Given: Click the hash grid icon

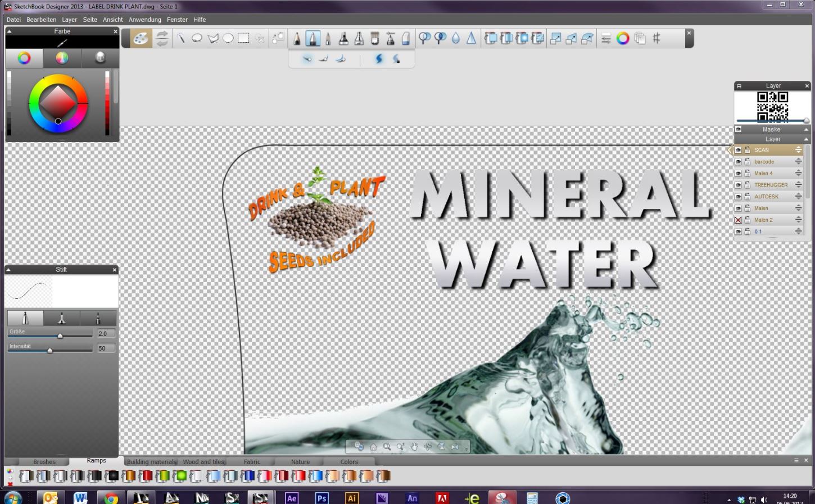Looking at the screenshot, I should pos(656,38).
